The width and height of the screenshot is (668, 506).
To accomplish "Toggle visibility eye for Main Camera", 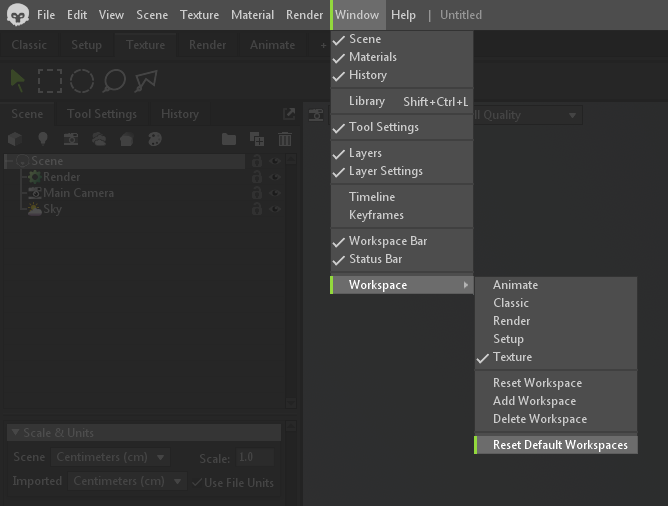I will [x=274, y=193].
